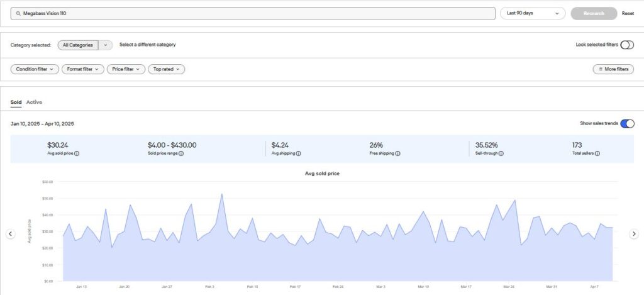Go to next chart with right arrow
The image size is (644, 295).
634,234
